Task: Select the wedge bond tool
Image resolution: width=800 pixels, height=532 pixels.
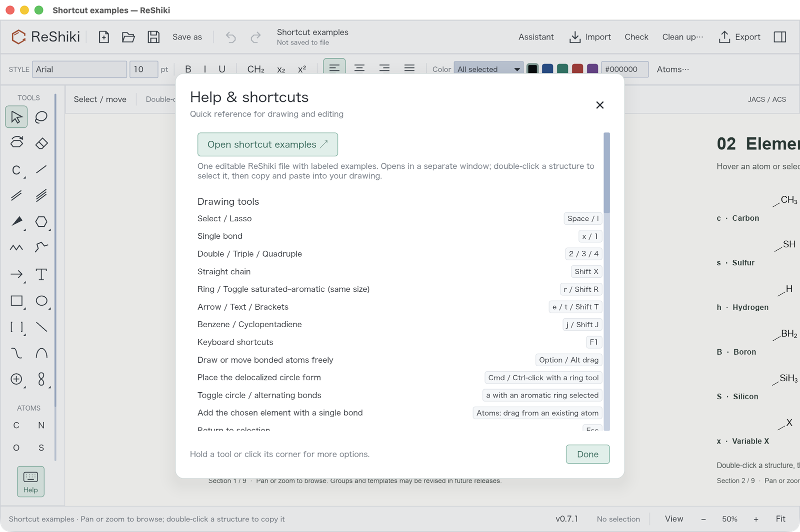Action: (x=16, y=221)
